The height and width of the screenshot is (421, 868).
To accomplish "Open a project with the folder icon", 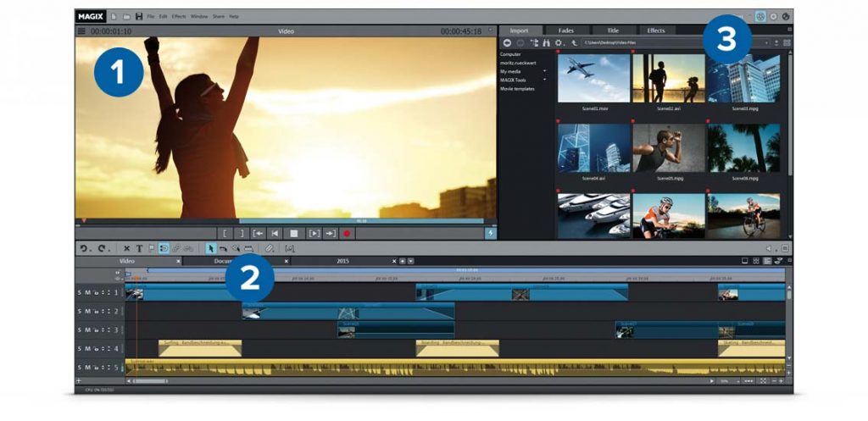I will pyautogui.click(x=126, y=17).
